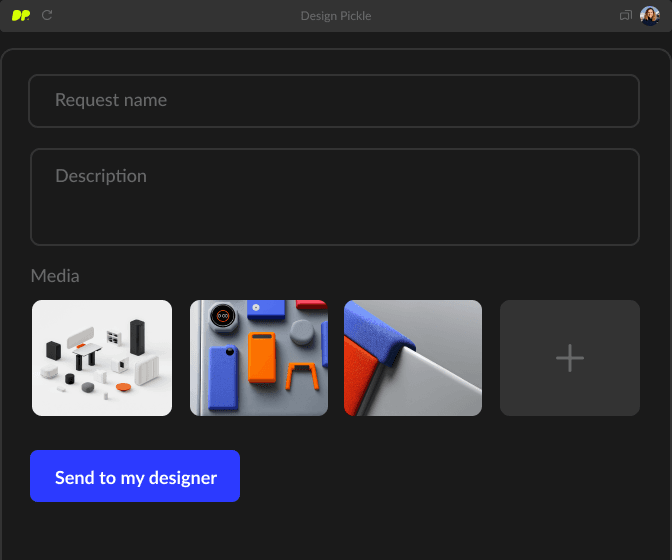Image resolution: width=672 pixels, height=560 pixels.
Task: Click the yellow DP logo icon
Action: tap(21, 15)
